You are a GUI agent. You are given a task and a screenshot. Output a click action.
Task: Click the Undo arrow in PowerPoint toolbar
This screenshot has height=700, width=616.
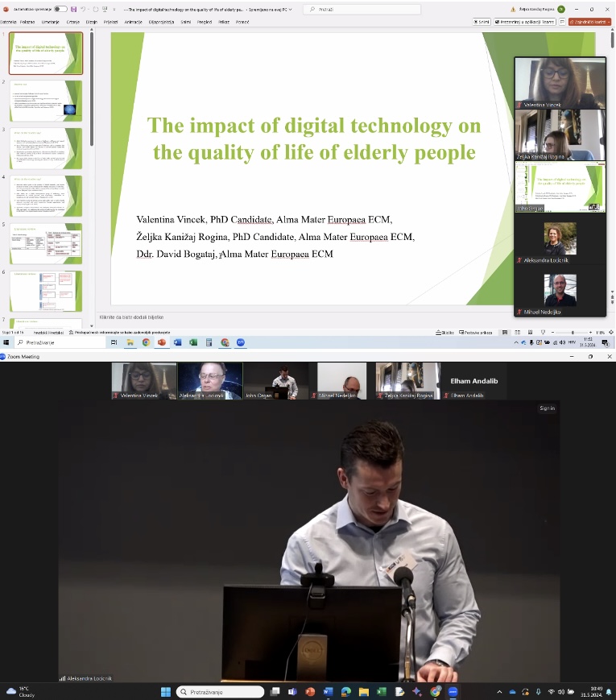tap(83, 9)
